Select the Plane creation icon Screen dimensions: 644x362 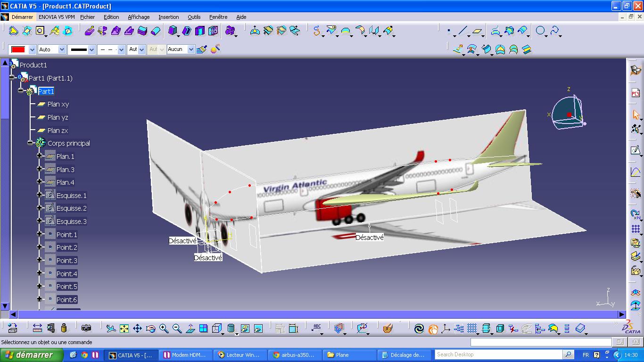coord(478,31)
